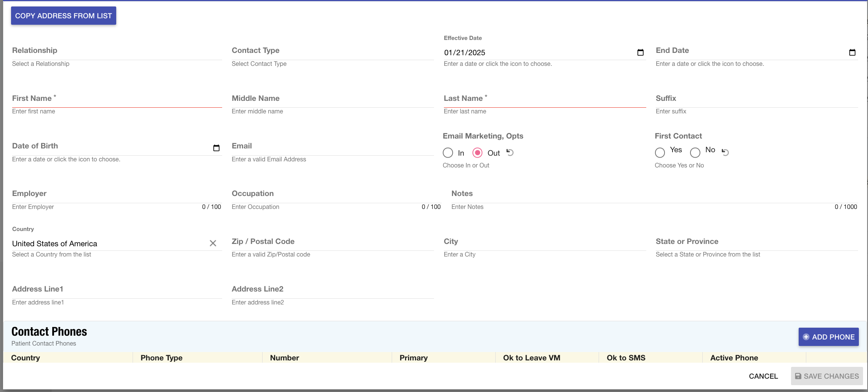The height and width of the screenshot is (392, 868).
Task: Click the Add Phone button
Action: click(828, 337)
